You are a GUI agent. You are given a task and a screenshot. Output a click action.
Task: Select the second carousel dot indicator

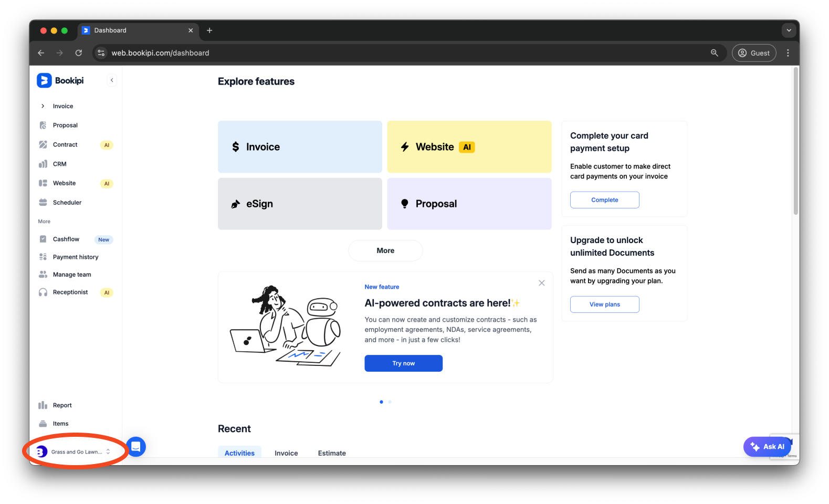pyautogui.click(x=390, y=402)
